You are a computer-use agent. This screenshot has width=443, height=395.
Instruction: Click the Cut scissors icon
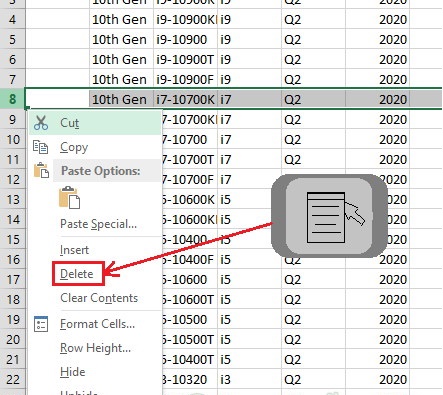click(x=41, y=123)
